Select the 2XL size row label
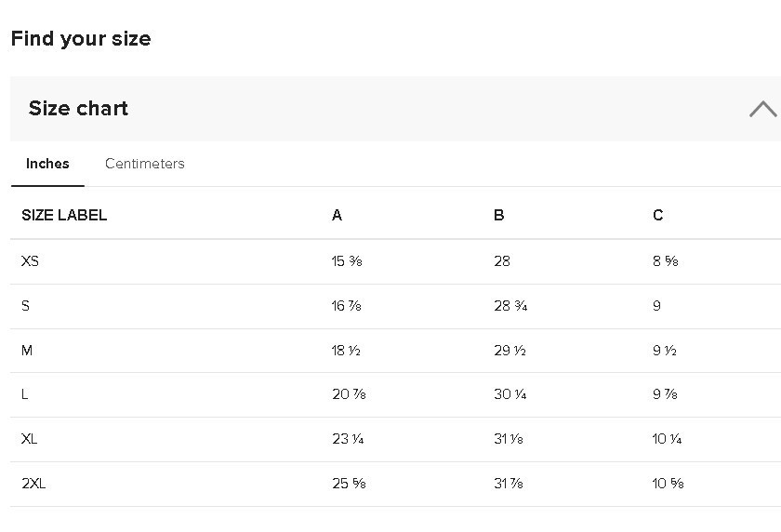Image resolution: width=781 pixels, height=532 pixels. [x=33, y=484]
